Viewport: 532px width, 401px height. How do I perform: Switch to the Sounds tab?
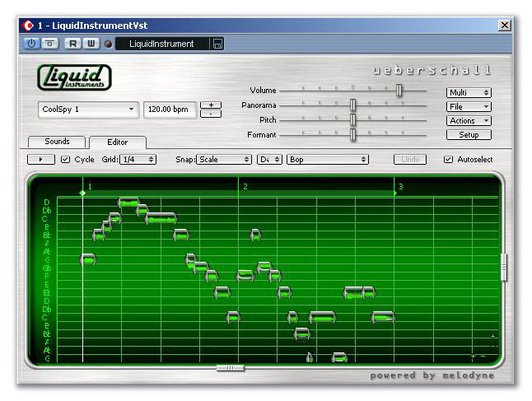point(57,142)
